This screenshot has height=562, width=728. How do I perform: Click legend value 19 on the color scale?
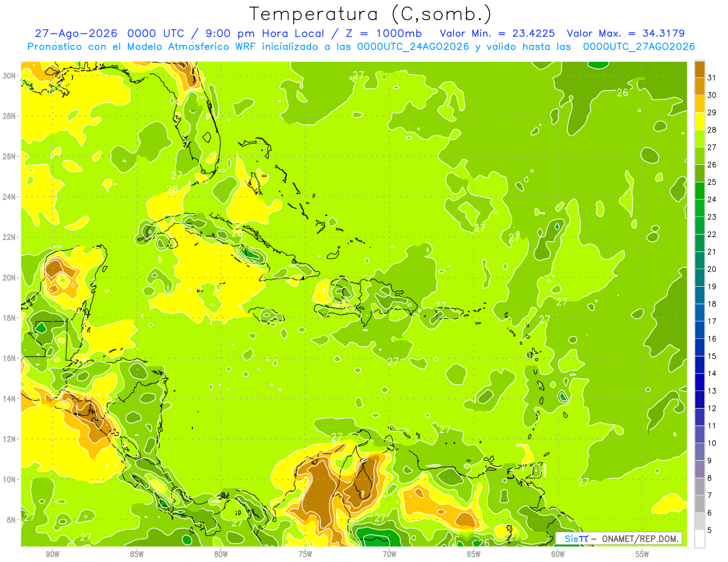click(712, 286)
